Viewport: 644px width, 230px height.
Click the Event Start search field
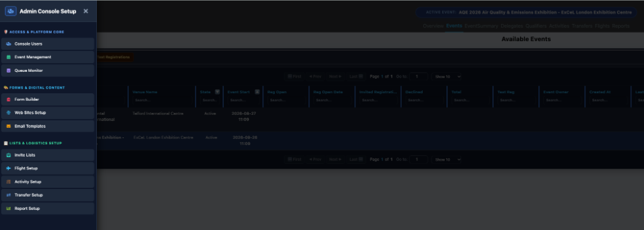click(243, 100)
